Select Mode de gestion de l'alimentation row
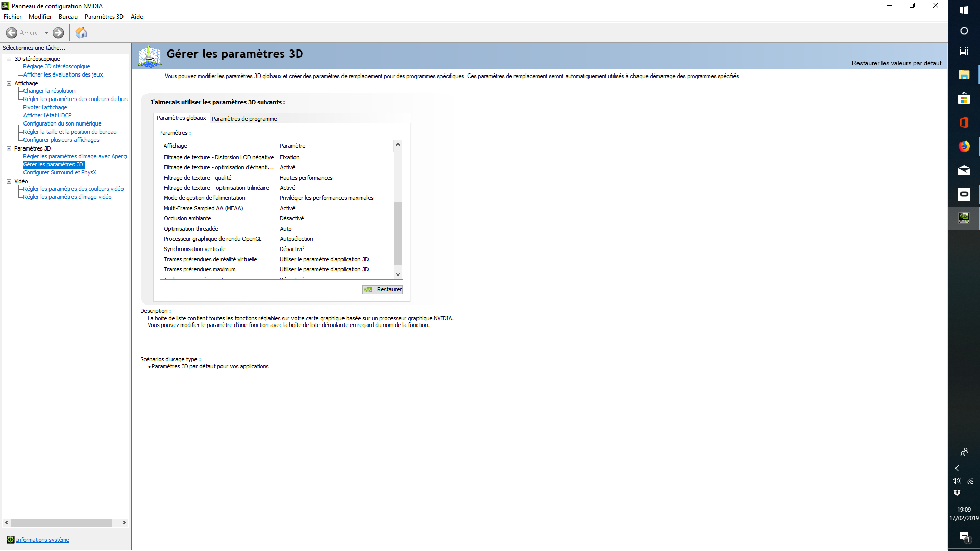Image resolution: width=980 pixels, height=551 pixels. [x=277, y=198]
